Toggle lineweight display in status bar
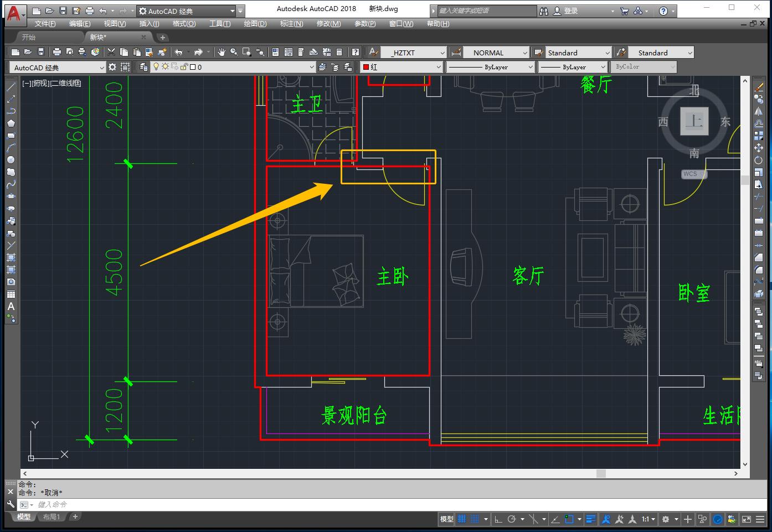 [x=591, y=519]
